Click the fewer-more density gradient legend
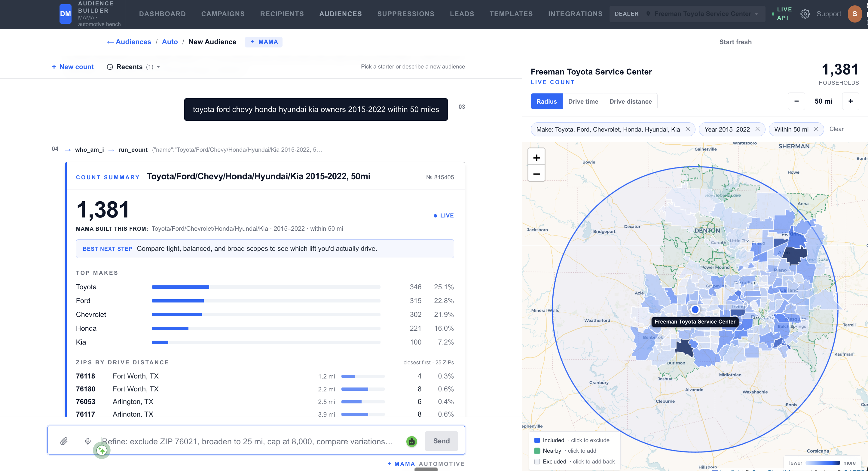This screenshot has height=471, width=868. [823, 463]
